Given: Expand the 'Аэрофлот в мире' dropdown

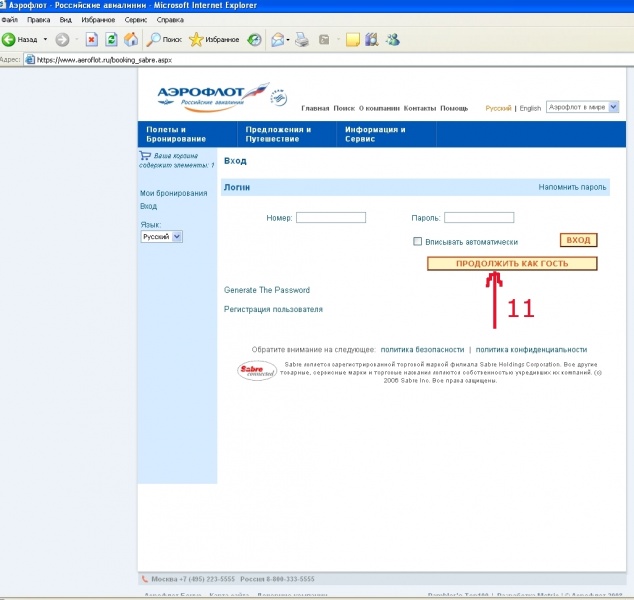Looking at the screenshot, I should (583, 107).
